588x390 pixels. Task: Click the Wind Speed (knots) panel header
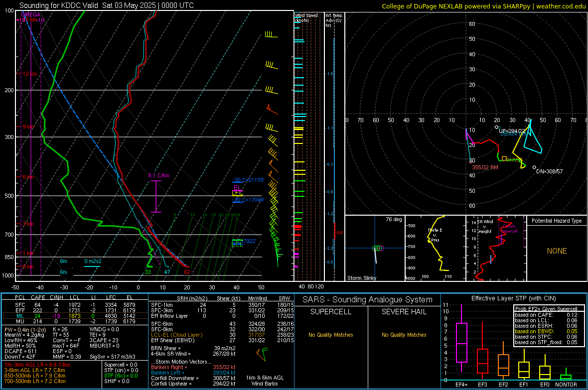tap(306, 17)
